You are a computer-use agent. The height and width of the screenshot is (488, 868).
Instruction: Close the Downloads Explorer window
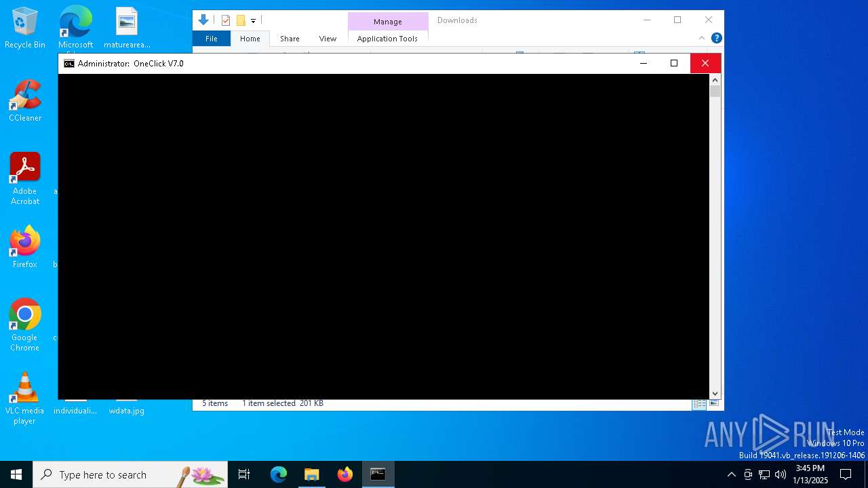click(x=709, y=20)
